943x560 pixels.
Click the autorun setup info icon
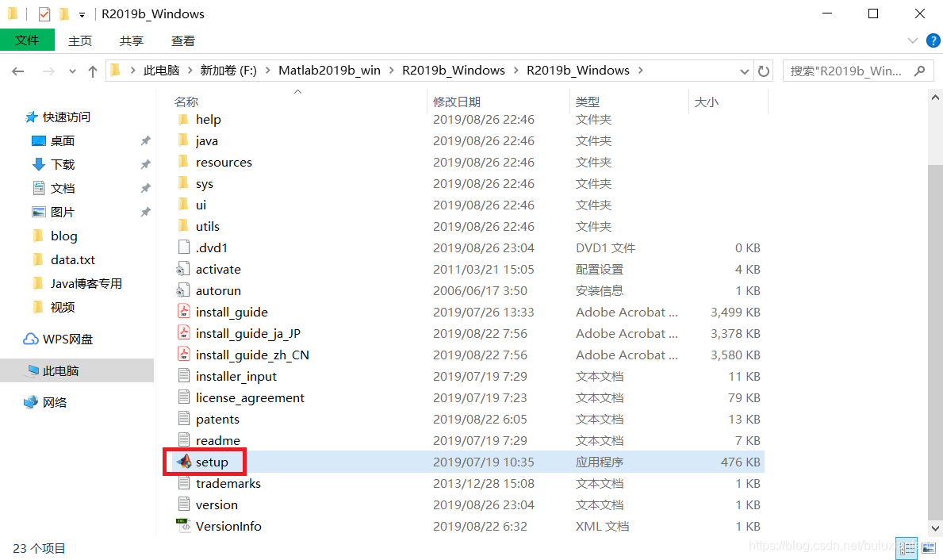click(183, 290)
